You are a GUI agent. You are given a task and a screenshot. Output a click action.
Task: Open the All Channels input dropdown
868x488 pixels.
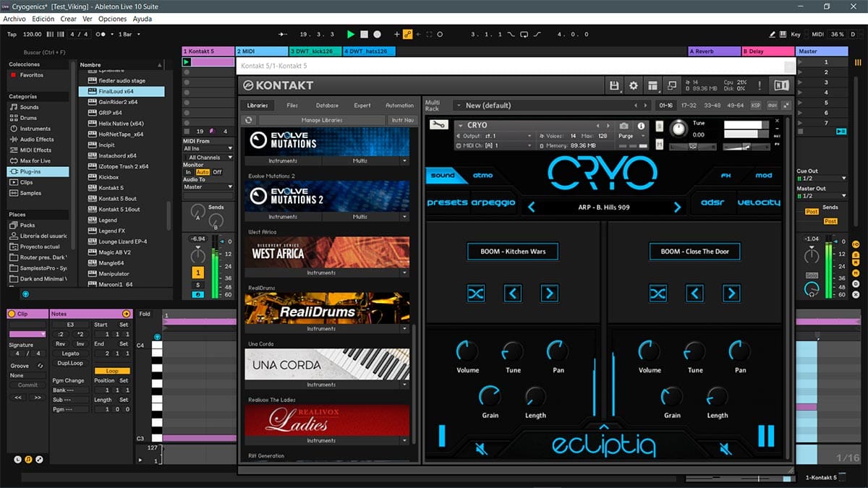click(x=208, y=157)
